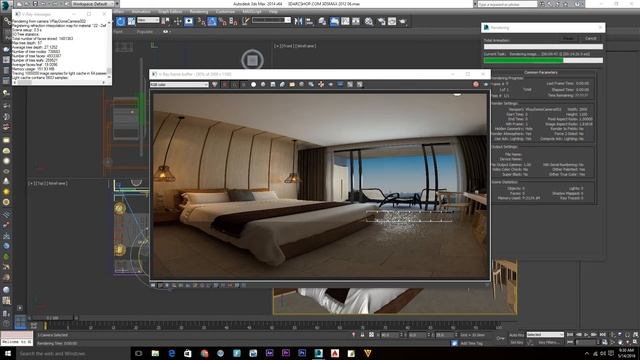Open Time Configuration dialog
Viewport: 640px width, 360px height.
604,342
